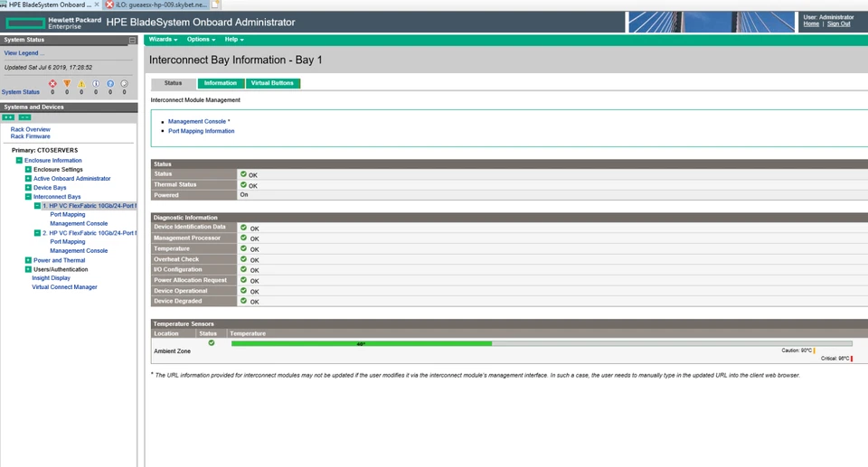Switch to the Virtual Buttons tab

[272, 83]
